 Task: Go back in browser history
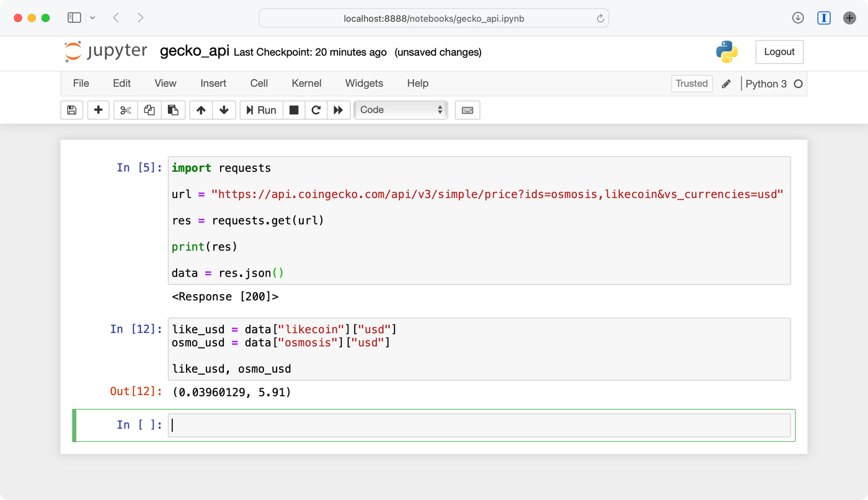click(116, 18)
